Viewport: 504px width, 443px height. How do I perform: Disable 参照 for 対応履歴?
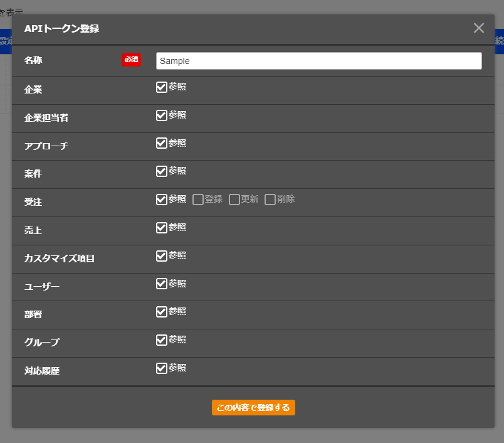point(162,368)
